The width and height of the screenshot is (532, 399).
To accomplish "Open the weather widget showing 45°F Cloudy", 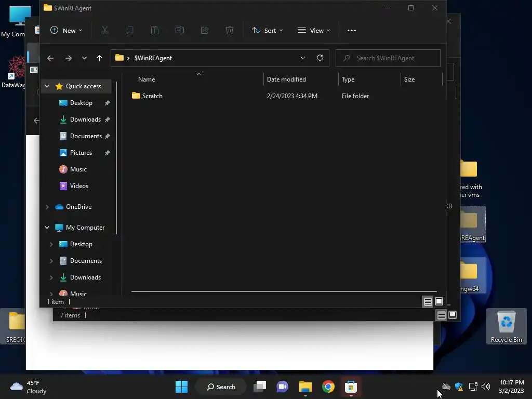I will (29, 387).
